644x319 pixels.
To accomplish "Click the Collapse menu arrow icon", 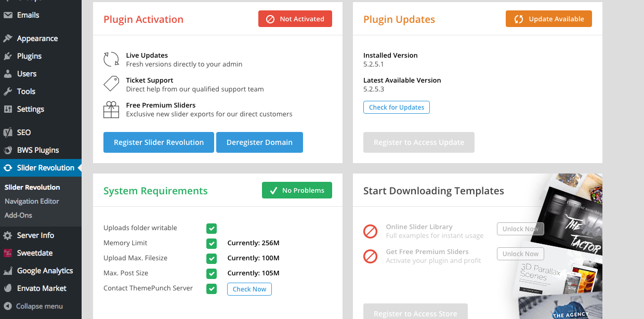I will click(x=8, y=306).
